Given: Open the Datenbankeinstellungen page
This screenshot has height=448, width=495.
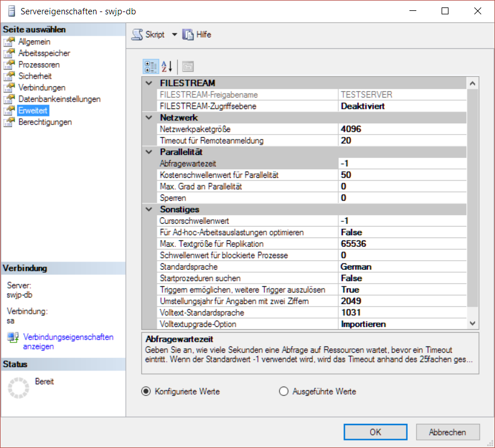Looking at the screenshot, I should 59,99.
